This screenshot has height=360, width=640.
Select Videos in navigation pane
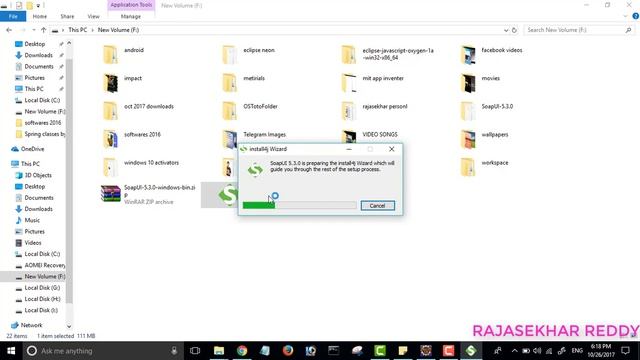[x=33, y=243]
